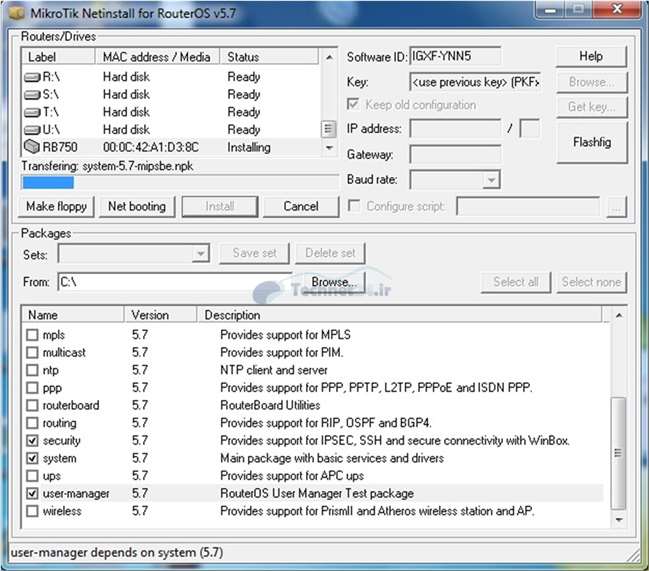649x571 pixels.
Task: Click the R:\ hard disk drive icon
Action: (32, 77)
